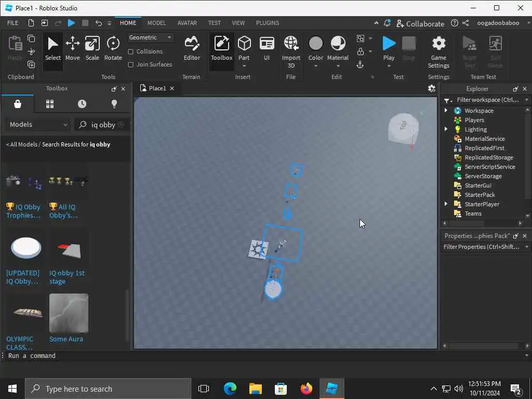Switch to the PLUGINS tab
Screen dimensions: 532x399
[268, 23]
